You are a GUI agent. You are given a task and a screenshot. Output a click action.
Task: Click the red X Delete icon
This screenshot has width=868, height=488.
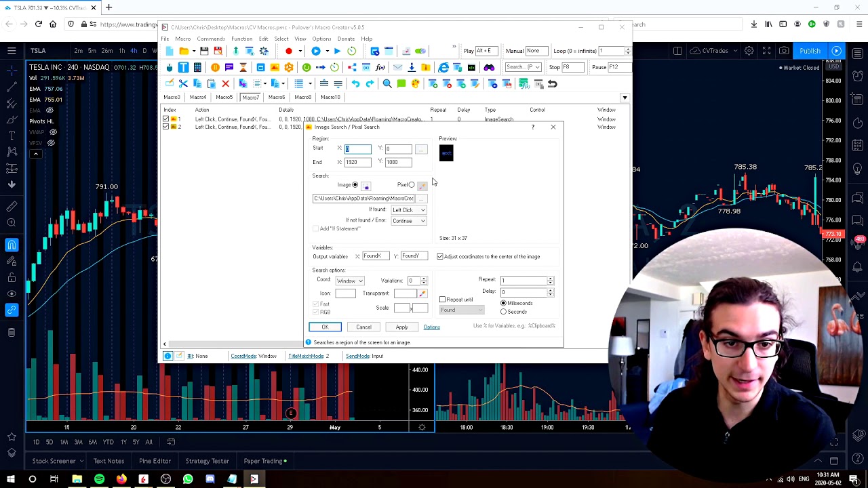(226, 83)
